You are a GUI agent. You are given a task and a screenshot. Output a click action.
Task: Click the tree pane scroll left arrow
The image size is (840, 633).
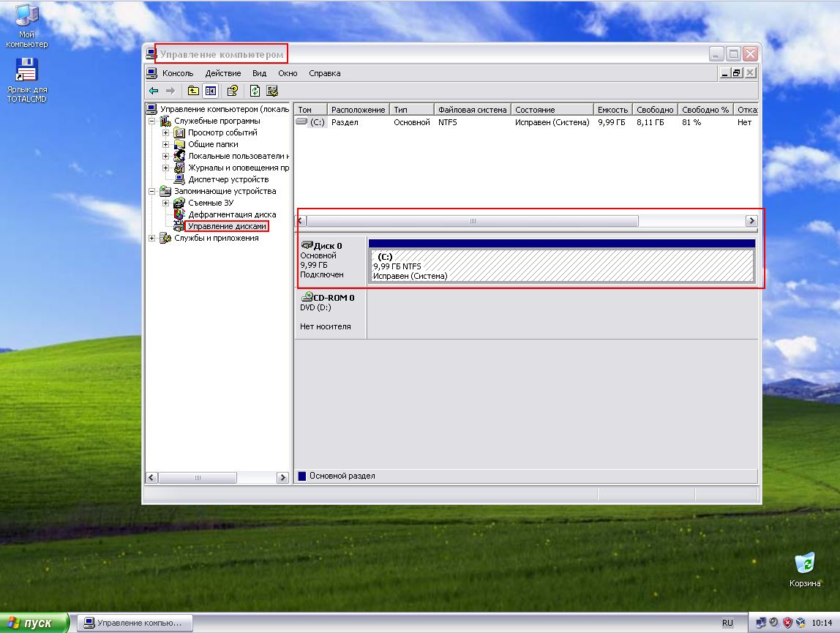coord(151,478)
